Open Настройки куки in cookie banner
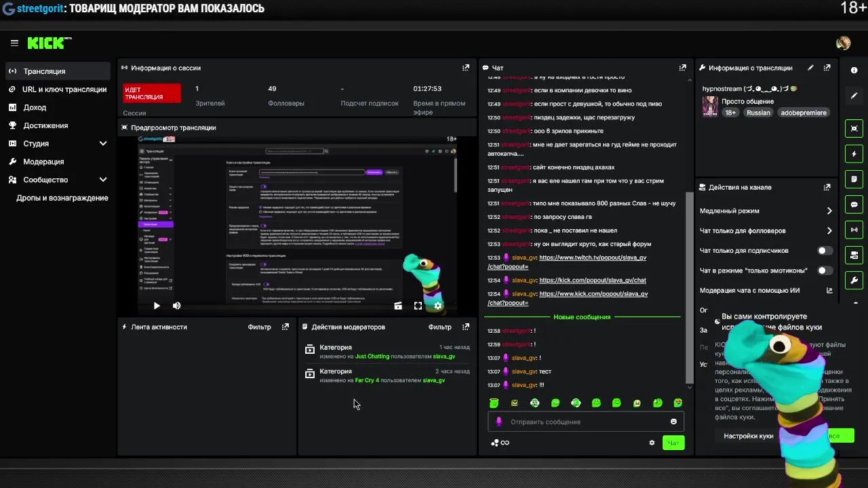Viewport: 868px width, 488px height. point(748,436)
